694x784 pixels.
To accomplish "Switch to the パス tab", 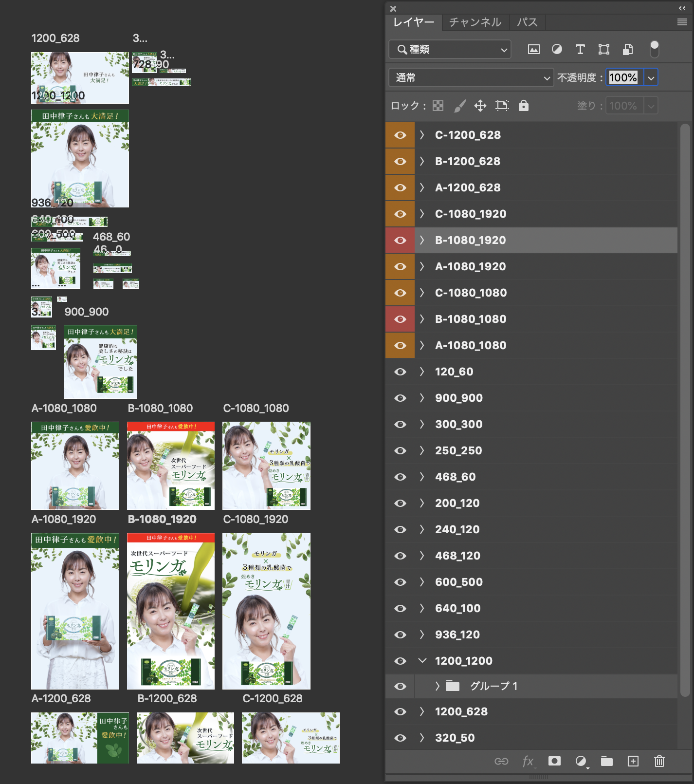I will click(527, 22).
